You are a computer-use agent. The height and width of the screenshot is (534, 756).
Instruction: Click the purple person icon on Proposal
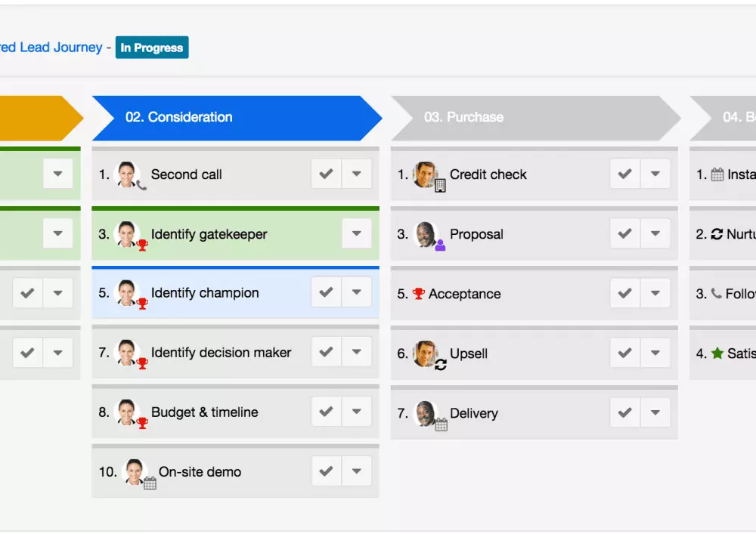click(440, 245)
